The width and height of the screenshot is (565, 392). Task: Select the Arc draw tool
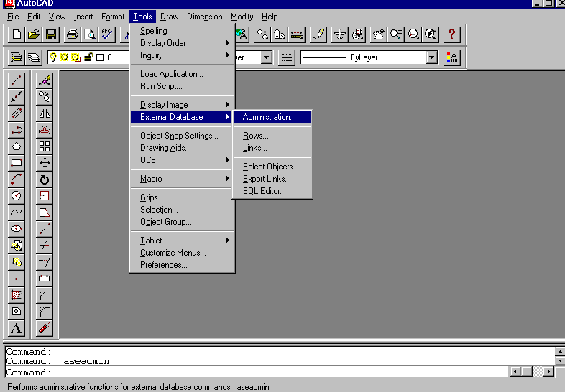pos(17,179)
